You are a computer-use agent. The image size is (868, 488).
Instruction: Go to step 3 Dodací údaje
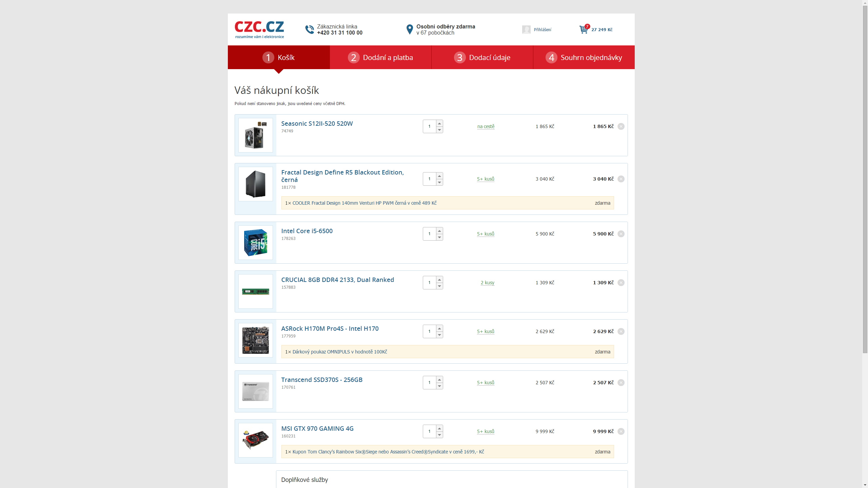[x=482, y=57]
